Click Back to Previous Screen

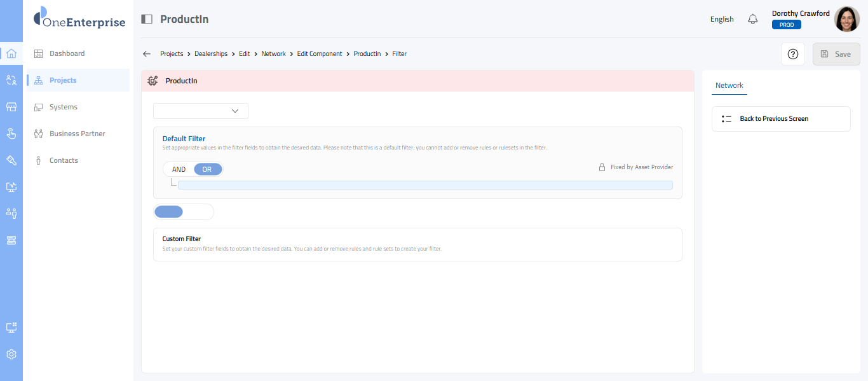pos(774,119)
